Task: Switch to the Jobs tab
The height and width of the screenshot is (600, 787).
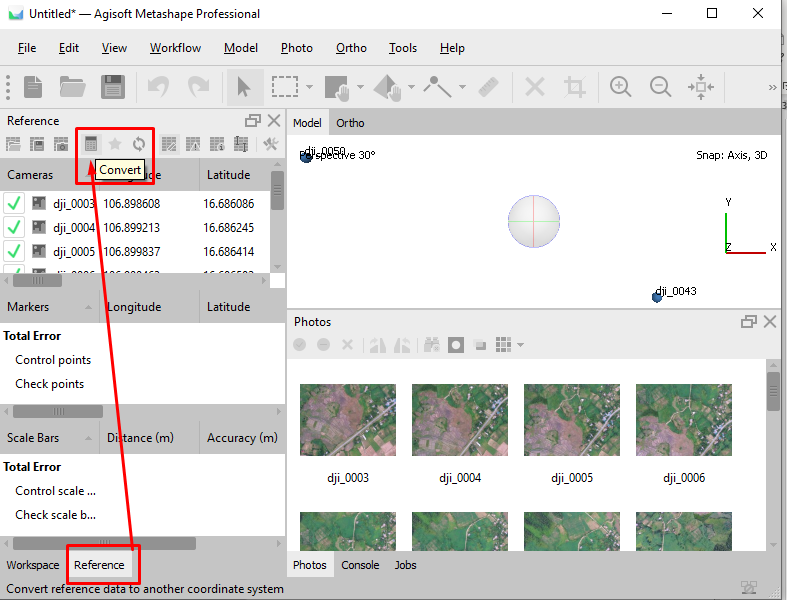Action: 406,565
